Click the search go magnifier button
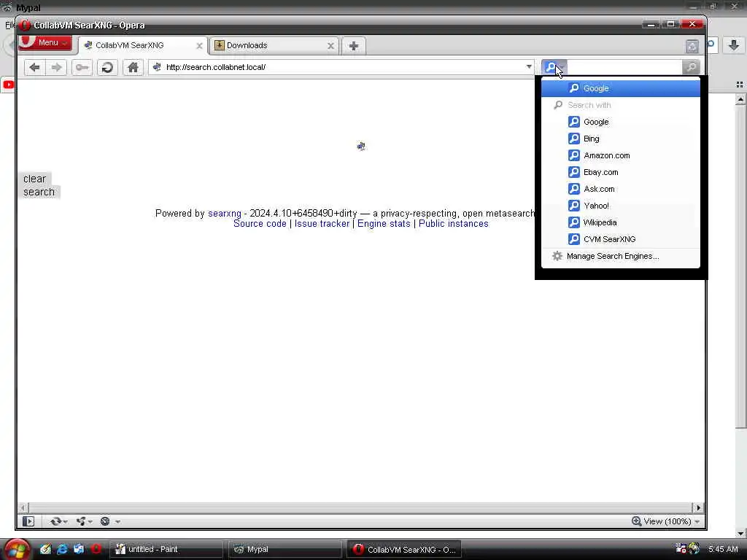This screenshot has height=560, width=747. click(691, 67)
